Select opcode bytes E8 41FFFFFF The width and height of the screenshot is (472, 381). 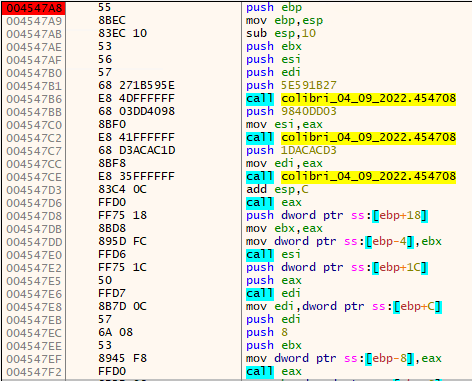[137, 137]
